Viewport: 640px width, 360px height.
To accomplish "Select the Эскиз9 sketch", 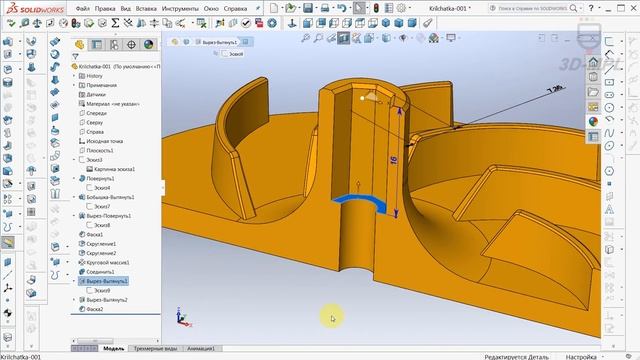I will 98,291.
